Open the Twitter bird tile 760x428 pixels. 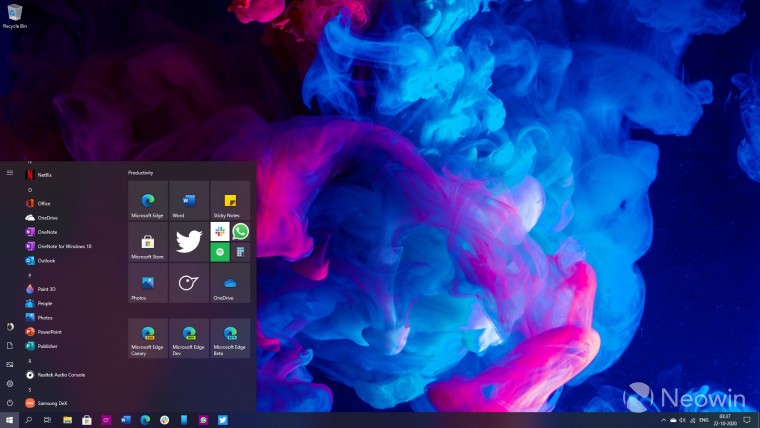189,242
